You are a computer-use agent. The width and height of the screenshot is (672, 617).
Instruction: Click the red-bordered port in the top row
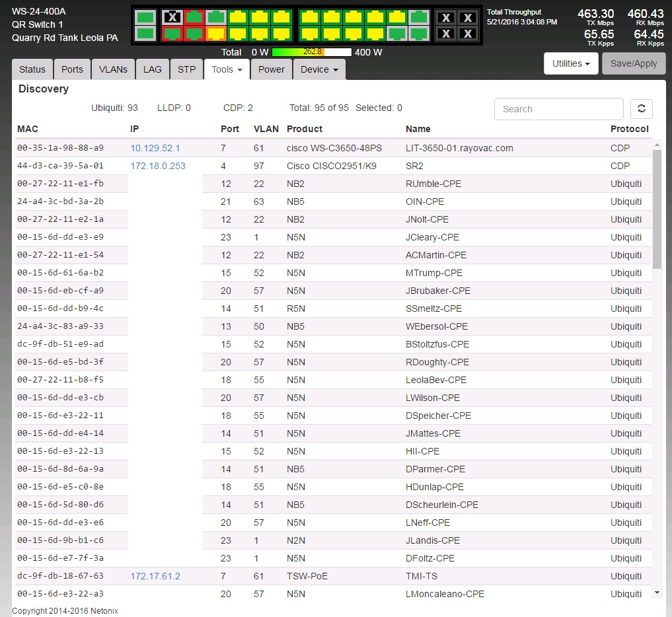point(194,18)
